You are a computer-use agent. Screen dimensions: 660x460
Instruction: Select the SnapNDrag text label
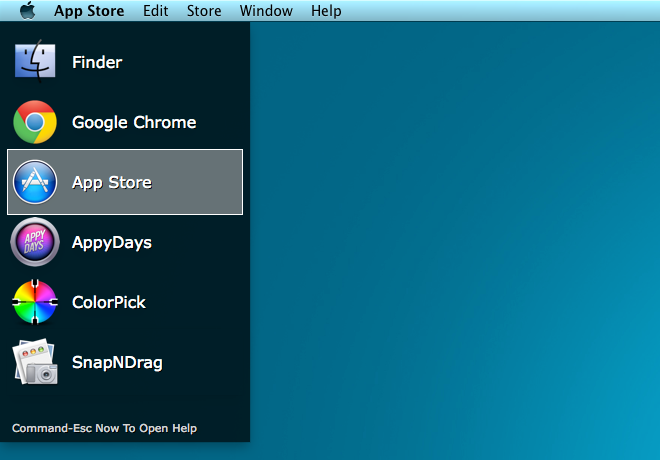(117, 362)
